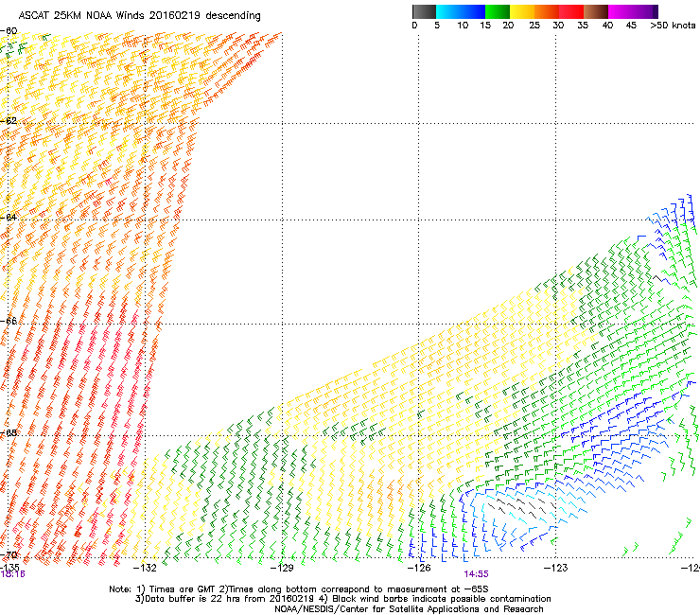700x615 pixels.
Task: Select the cyan-blue 5-15 knots legend segment
Action: [461, 11]
